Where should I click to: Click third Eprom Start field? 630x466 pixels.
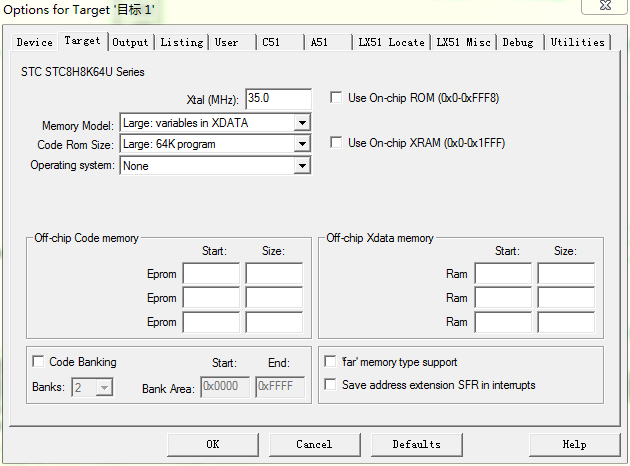[211, 322]
